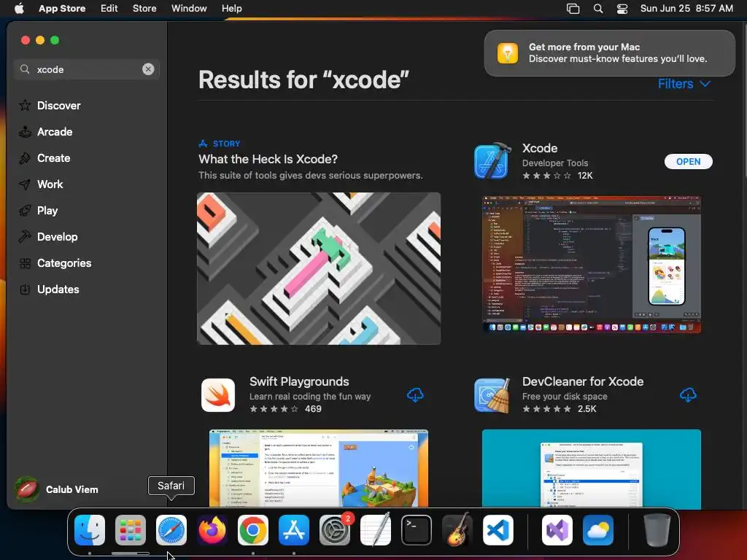The height and width of the screenshot is (560, 747).
Task: Launch Firefox from the Dock
Action: tap(212, 530)
